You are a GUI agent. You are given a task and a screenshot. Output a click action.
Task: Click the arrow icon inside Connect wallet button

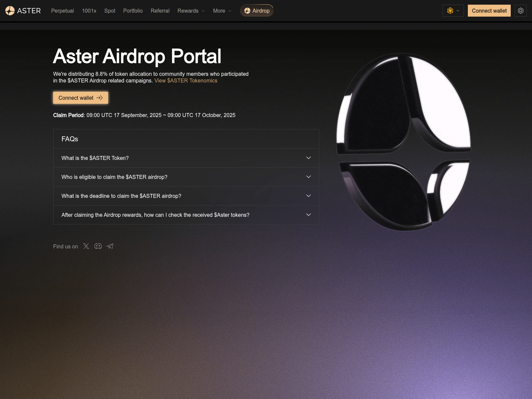coord(99,98)
